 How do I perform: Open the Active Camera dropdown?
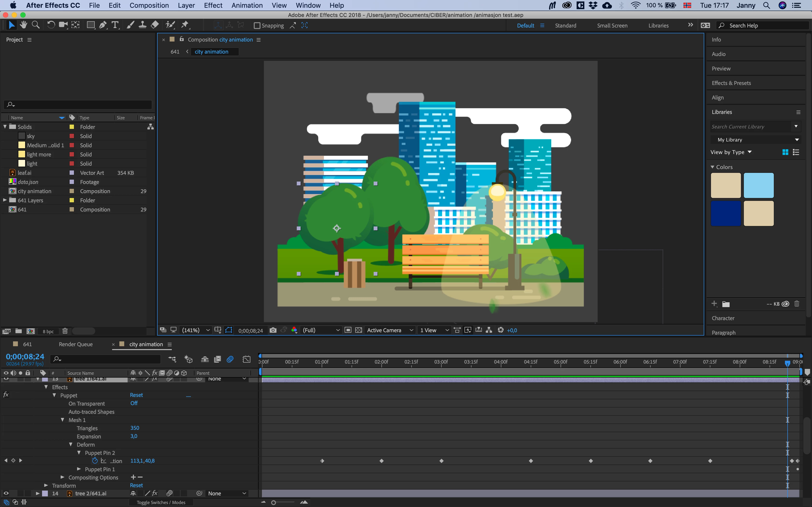(x=390, y=330)
